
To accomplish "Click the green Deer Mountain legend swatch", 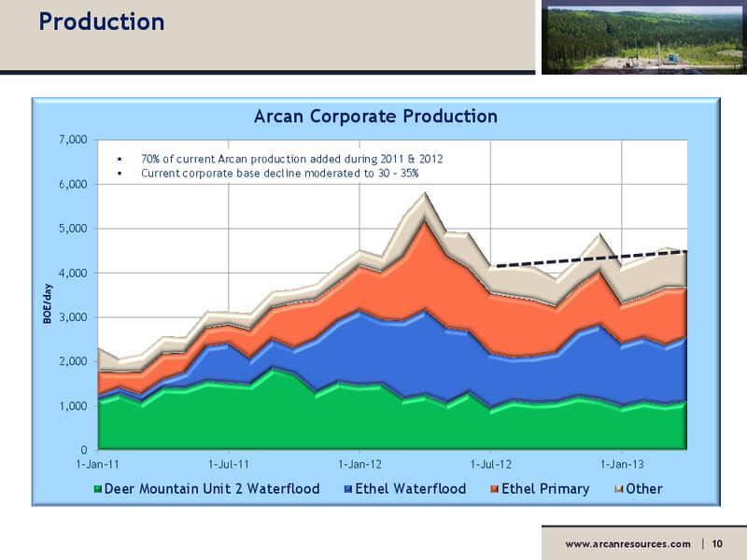I will point(98,489).
